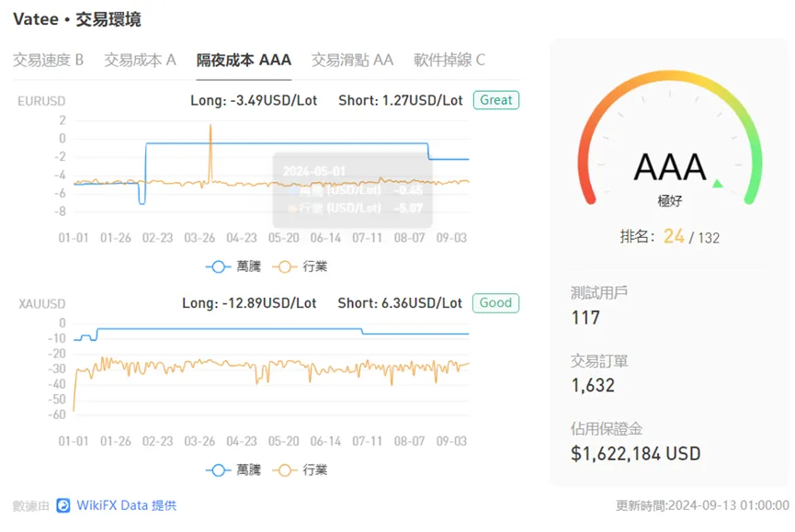
Task: Click Long: -12.89USD/Lot value
Action: 249,303
